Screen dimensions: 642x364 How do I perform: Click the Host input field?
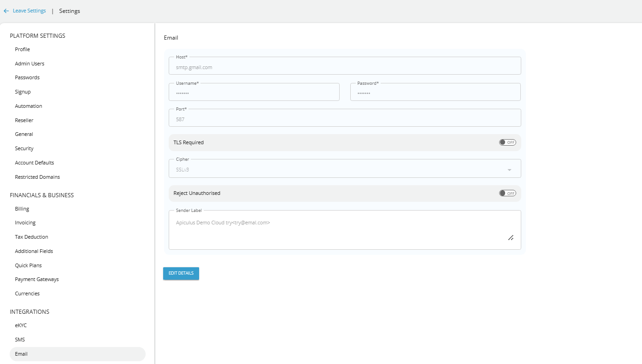[x=345, y=67]
